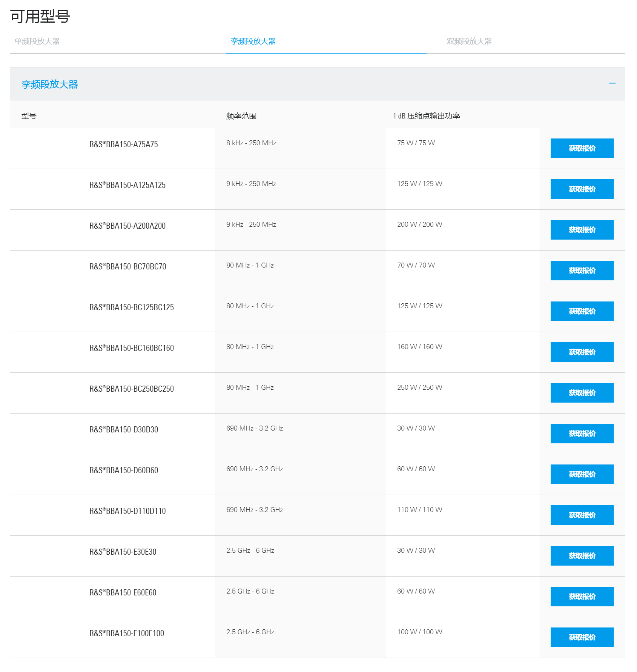Select model name R&S BBA150-BC70BC70
This screenshot has height=672, width=637.
(128, 266)
